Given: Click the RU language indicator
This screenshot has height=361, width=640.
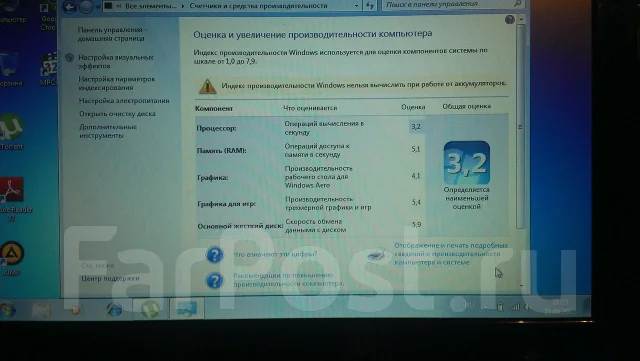Looking at the screenshot, I should coord(469,305).
